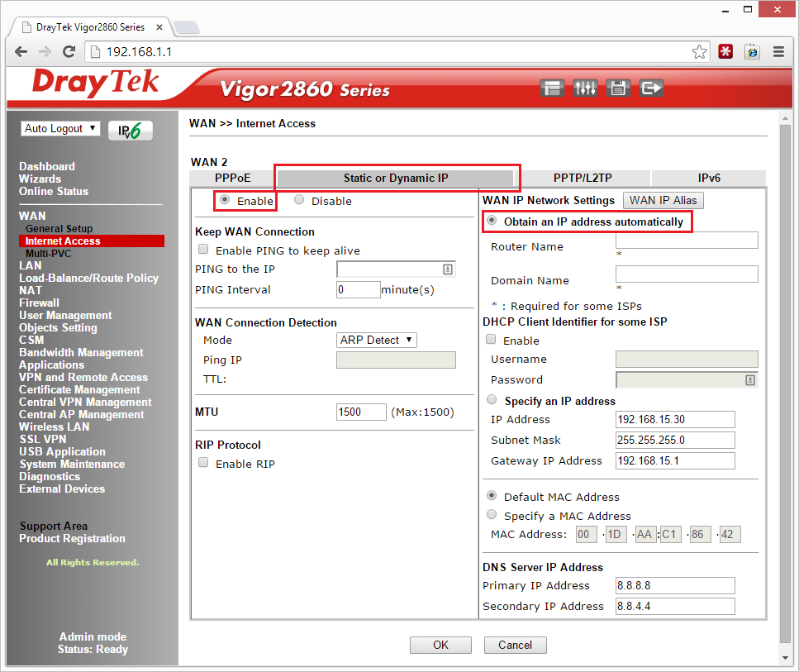Click the IP Address field 192.168.15.30

(675, 420)
